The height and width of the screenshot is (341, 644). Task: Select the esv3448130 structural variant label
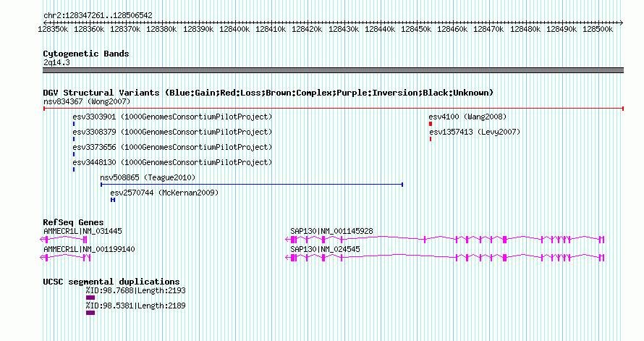coord(172,162)
